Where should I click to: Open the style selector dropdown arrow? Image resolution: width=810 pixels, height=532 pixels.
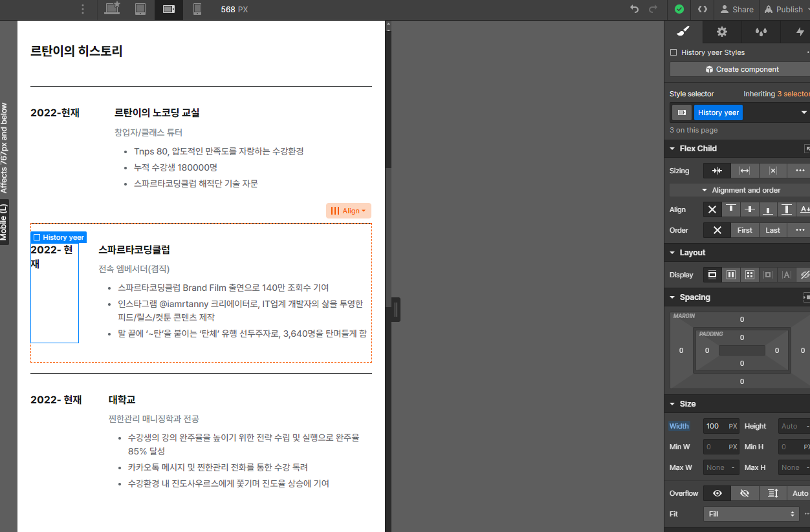(x=804, y=112)
